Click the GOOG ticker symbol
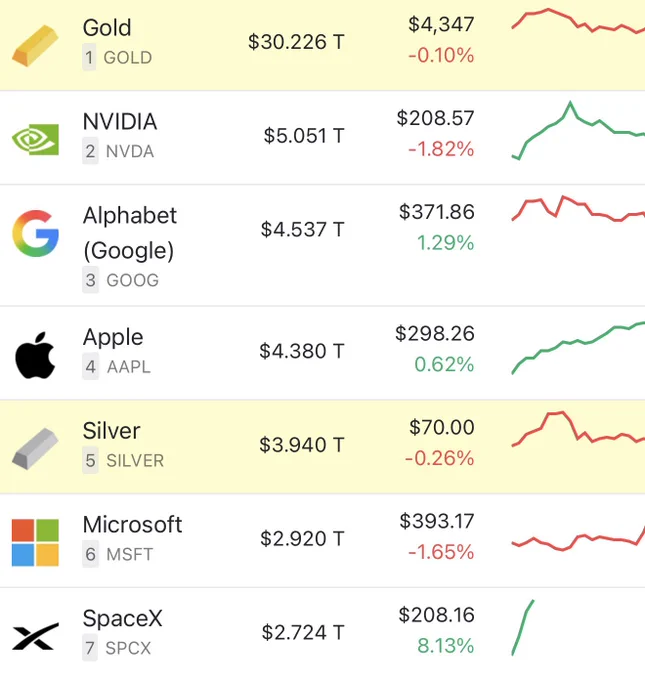This screenshot has width=645, height=680. tap(133, 280)
